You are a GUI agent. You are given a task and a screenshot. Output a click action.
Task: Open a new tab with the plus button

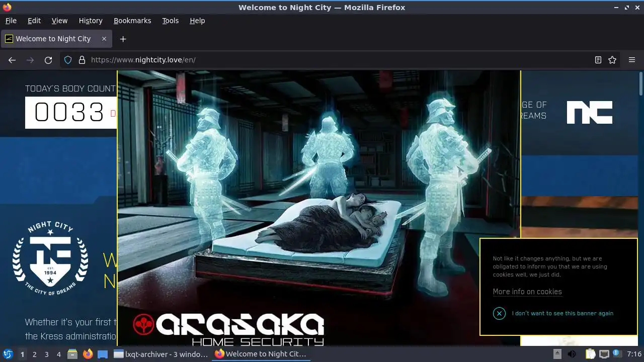[123, 39]
